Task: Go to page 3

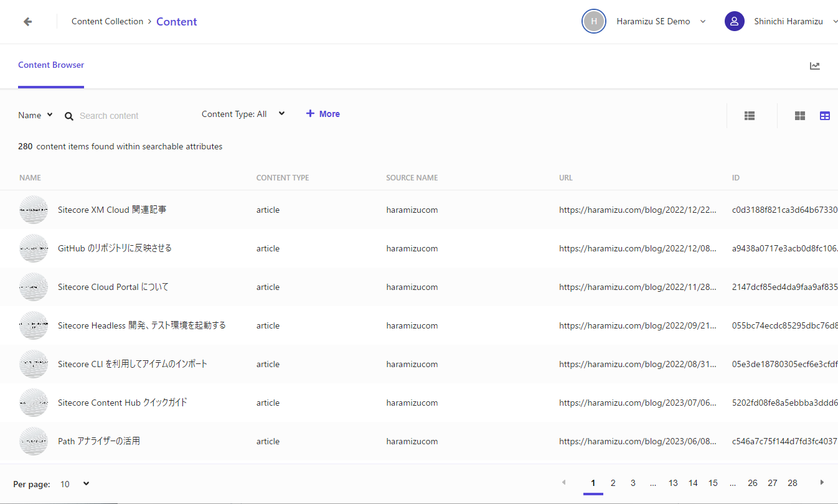Action: 633,483
